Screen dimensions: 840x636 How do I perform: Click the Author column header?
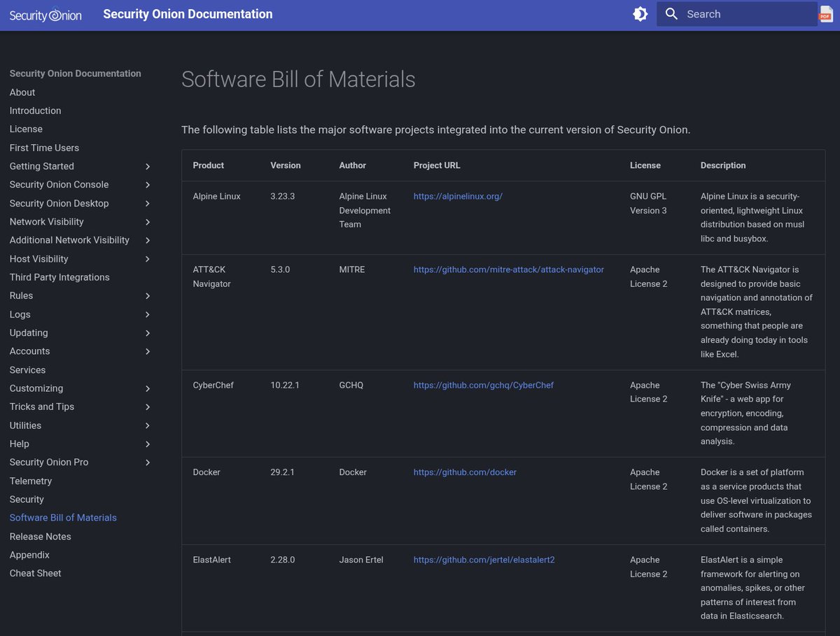[x=353, y=166]
